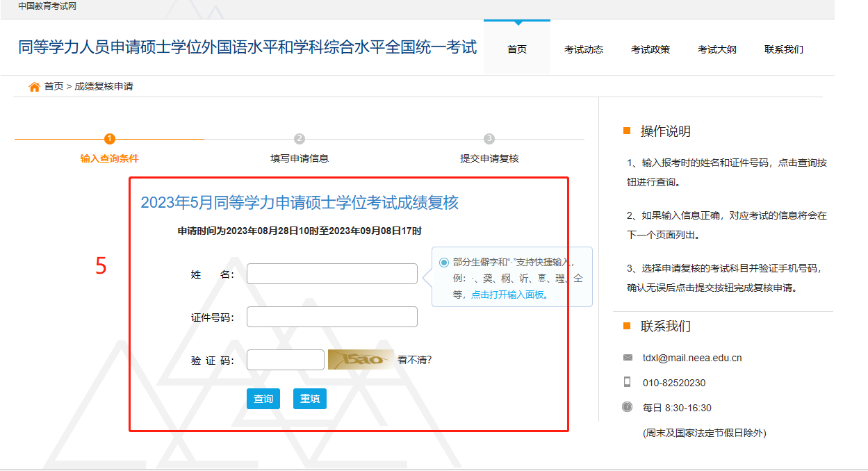Select 联系我们 in top navigation
Image resolution: width=868 pixels, height=471 pixels.
point(784,49)
